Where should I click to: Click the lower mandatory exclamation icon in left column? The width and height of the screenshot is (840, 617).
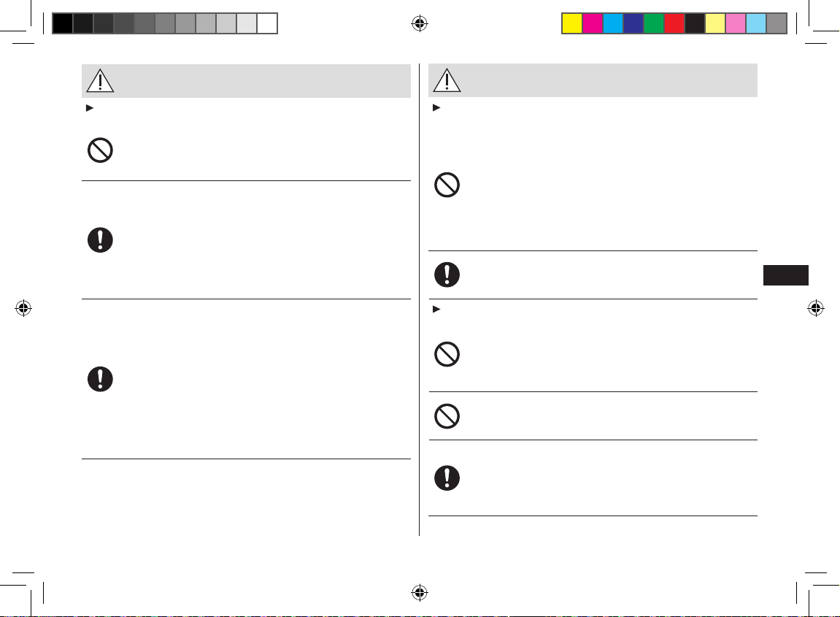tap(100, 379)
